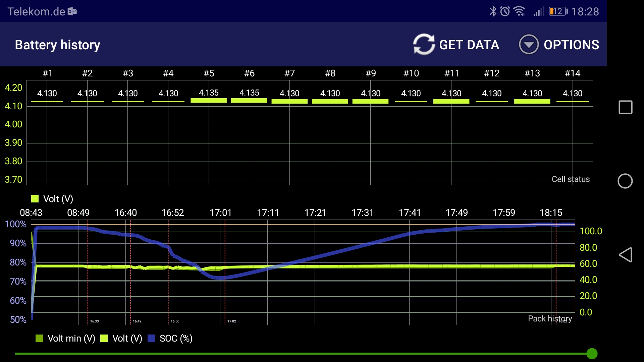Image resolution: width=644 pixels, height=362 pixels.
Task: Click the green slider handle at bottom
Action: (x=592, y=353)
